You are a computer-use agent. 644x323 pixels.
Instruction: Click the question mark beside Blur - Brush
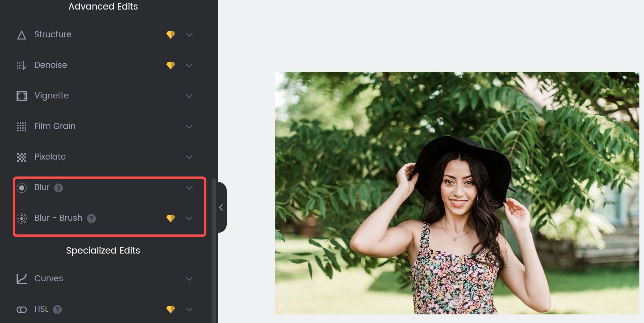[91, 219]
